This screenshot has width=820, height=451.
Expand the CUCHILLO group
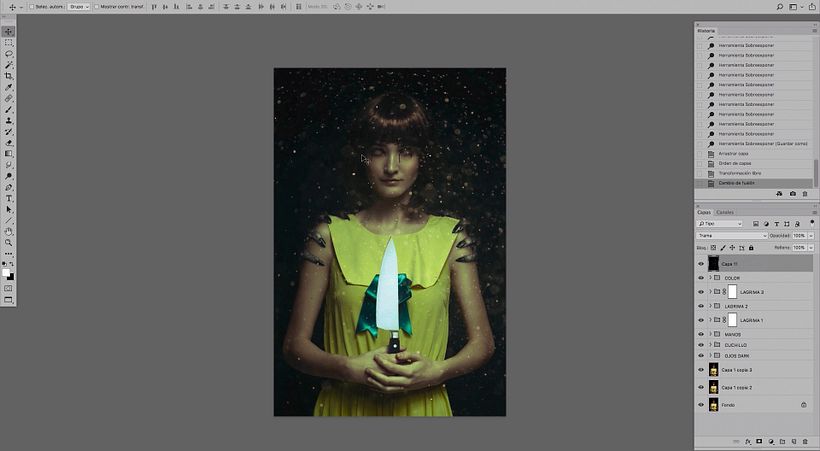pos(710,344)
